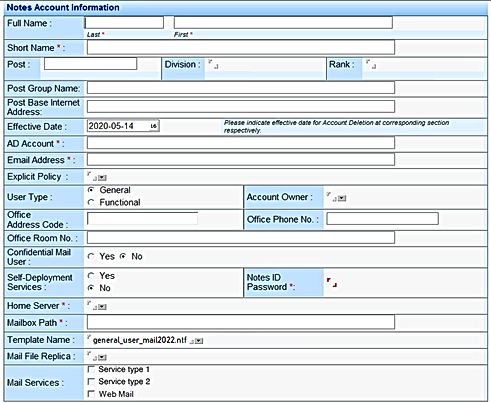Tick the Web Mail checkbox
This screenshot has height=403, width=491.
pyautogui.click(x=91, y=394)
